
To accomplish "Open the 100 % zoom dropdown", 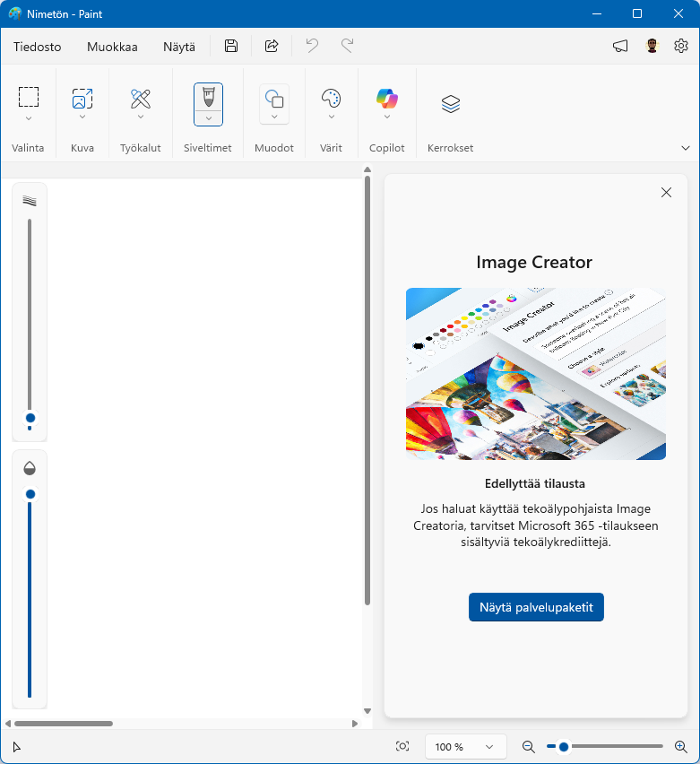I will (x=465, y=746).
